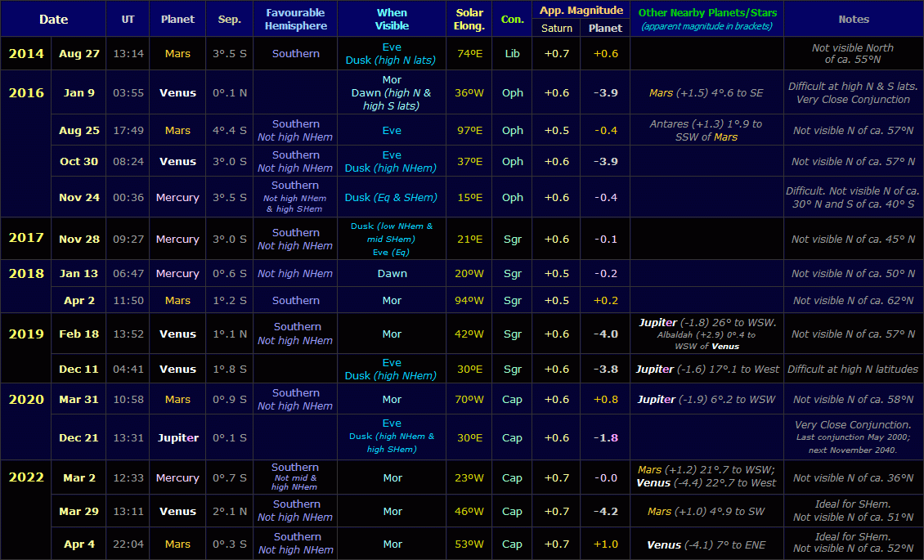Click the "94ºW" solar elongation for Apr 2
924x560 pixels.
(469, 300)
